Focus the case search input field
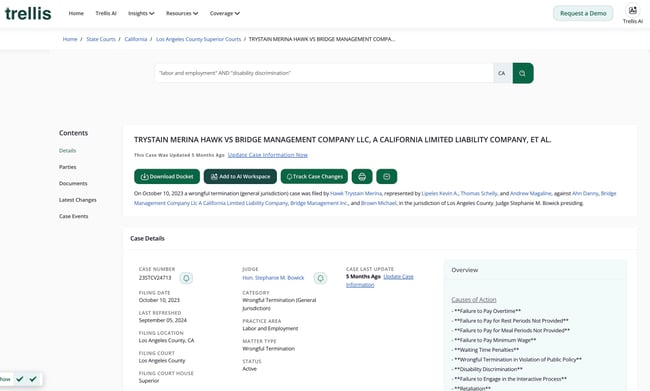The image size is (650, 391). click(324, 73)
